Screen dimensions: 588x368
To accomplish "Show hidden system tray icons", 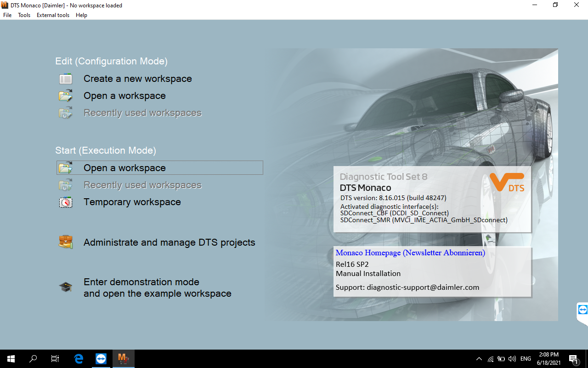I will [479, 359].
